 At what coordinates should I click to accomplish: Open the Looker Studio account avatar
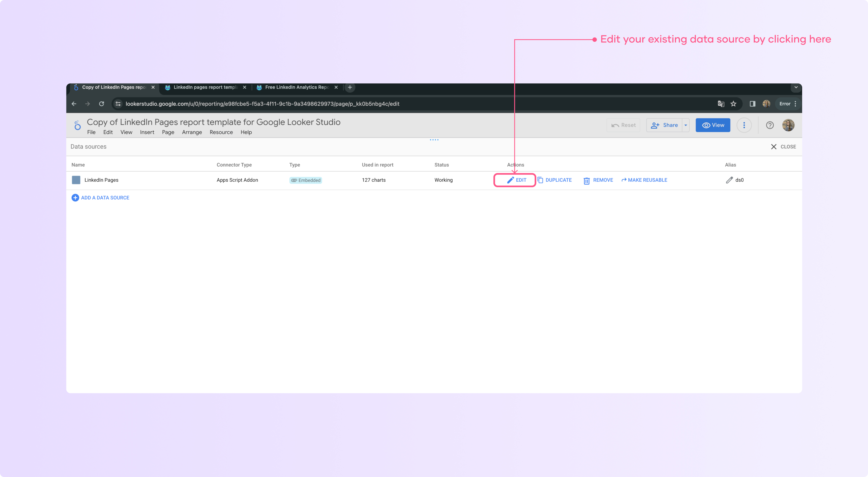tap(788, 125)
